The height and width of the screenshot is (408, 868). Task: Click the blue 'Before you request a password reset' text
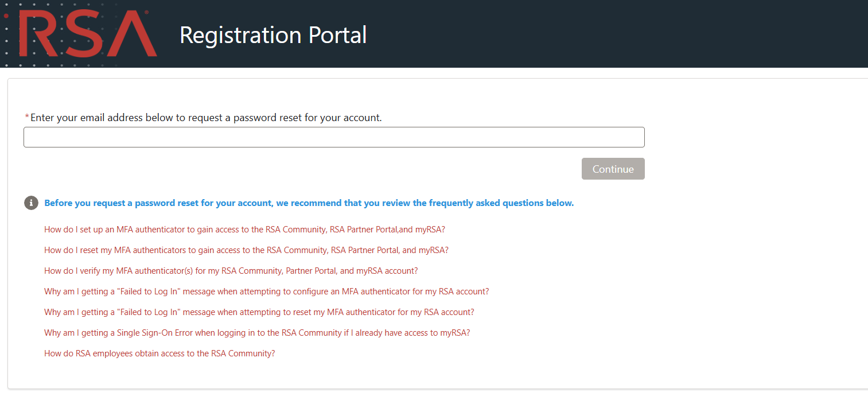pos(309,203)
